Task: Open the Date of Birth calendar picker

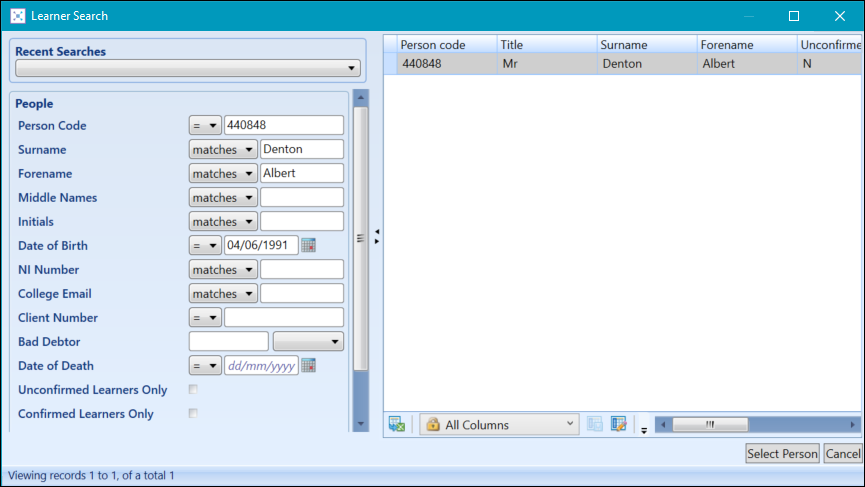Action: pyautogui.click(x=308, y=245)
